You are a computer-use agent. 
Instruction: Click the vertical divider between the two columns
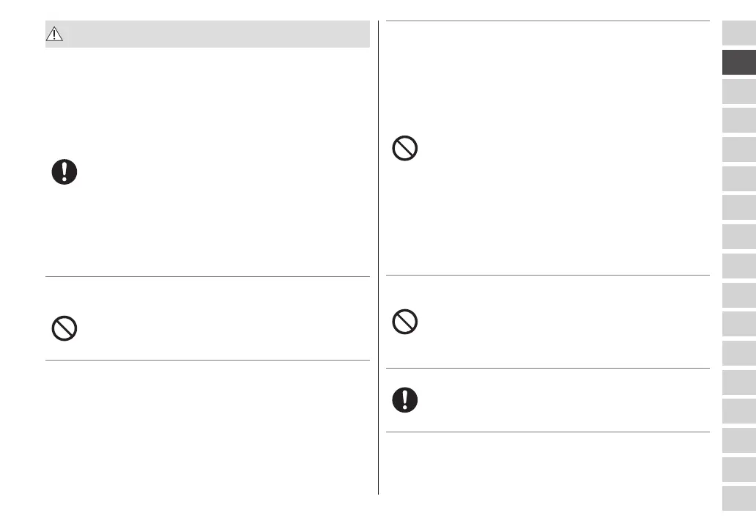[379, 256]
